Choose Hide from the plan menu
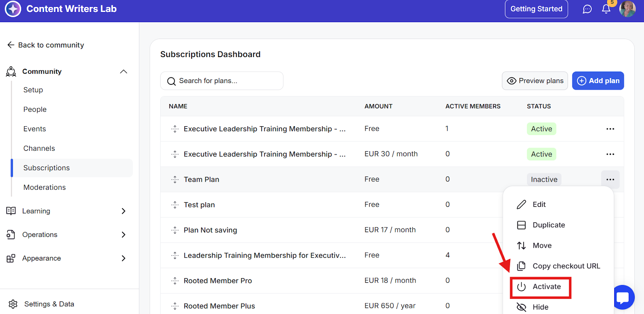Viewport: 644px width, 314px height. pyautogui.click(x=540, y=307)
